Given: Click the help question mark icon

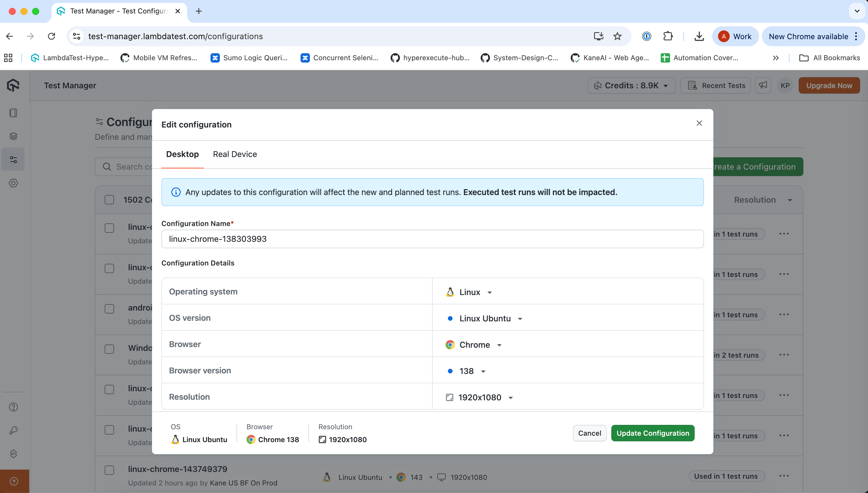Looking at the screenshot, I should (13, 407).
